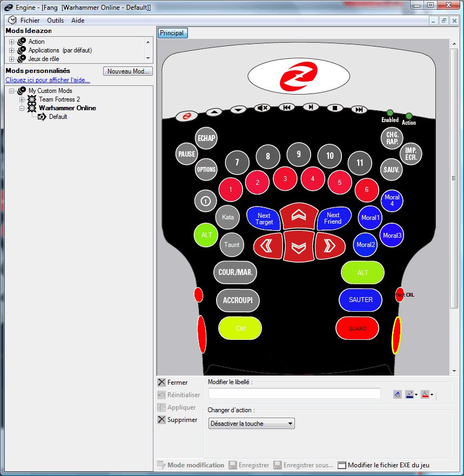Open the Cliquez ici pour afficher l'aide link
The width and height of the screenshot is (464, 476).
48,80
